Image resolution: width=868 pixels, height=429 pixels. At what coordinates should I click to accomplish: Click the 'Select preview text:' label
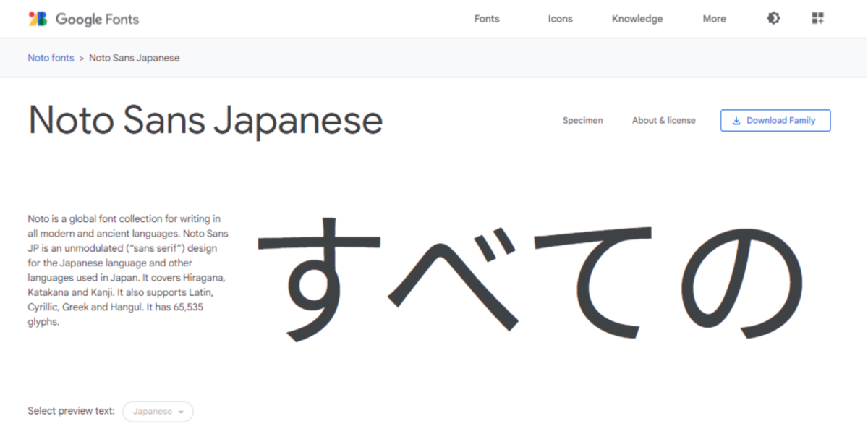[x=71, y=411]
